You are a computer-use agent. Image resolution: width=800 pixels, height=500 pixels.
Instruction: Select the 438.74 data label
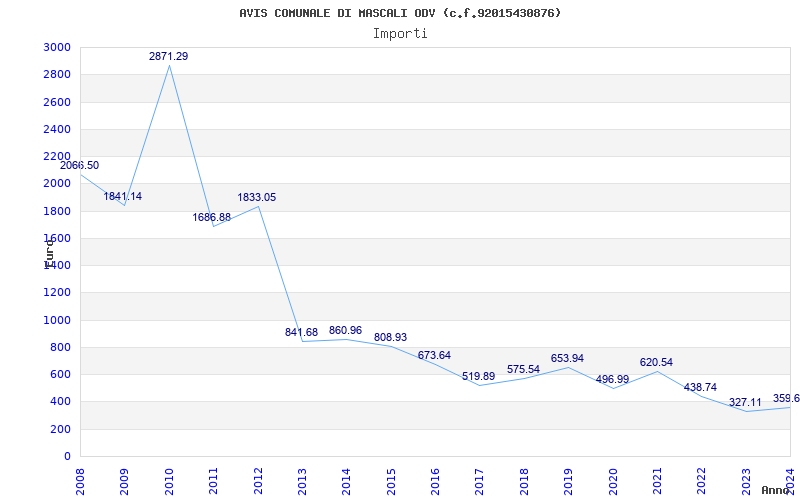(x=700, y=388)
